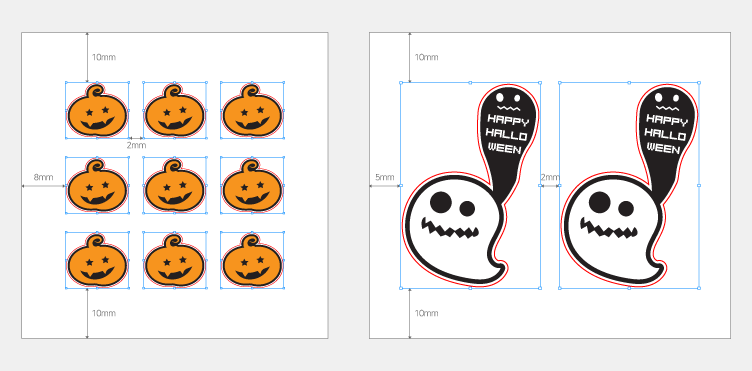The height and width of the screenshot is (371, 752).
Task: Click bottom 10mm margin label on ghost sheet
Action: pyautogui.click(x=426, y=313)
